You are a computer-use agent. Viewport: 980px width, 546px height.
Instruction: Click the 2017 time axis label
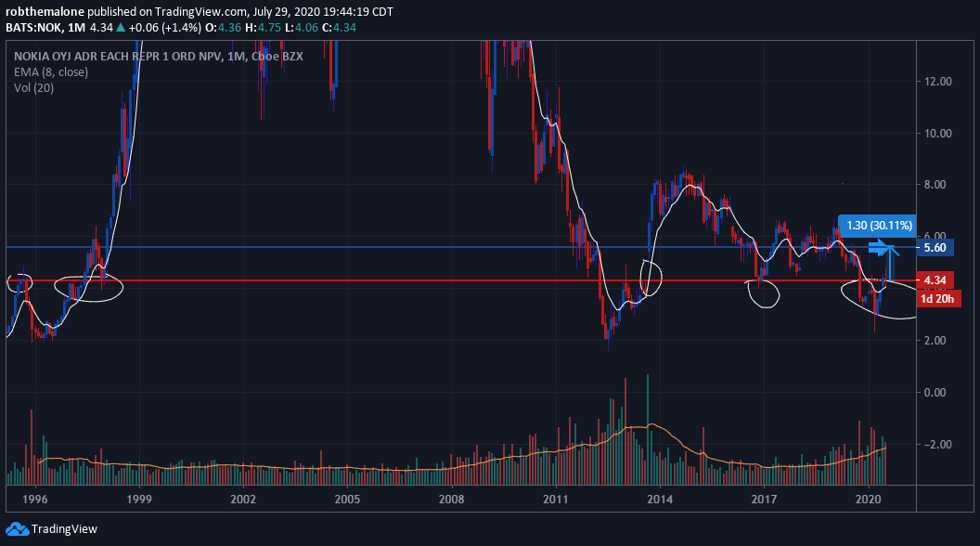(764, 499)
